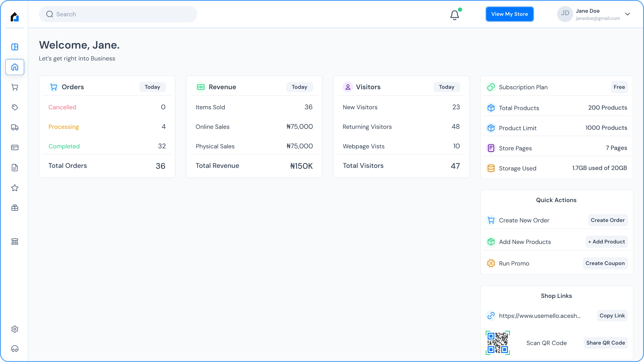The image size is (644, 362).
Task: Click Copy Link for the shop URL
Action: pos(612,316)
